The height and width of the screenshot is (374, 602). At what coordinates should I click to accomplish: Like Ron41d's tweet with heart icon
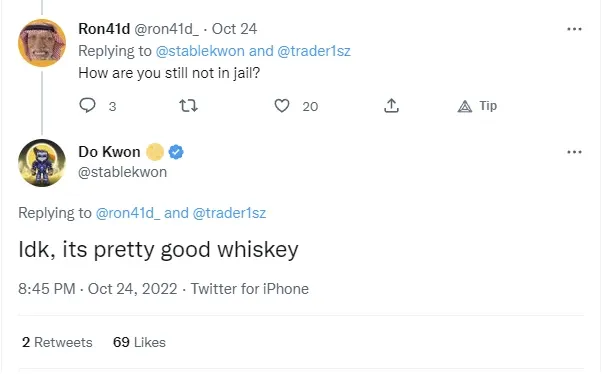point(282,106)
